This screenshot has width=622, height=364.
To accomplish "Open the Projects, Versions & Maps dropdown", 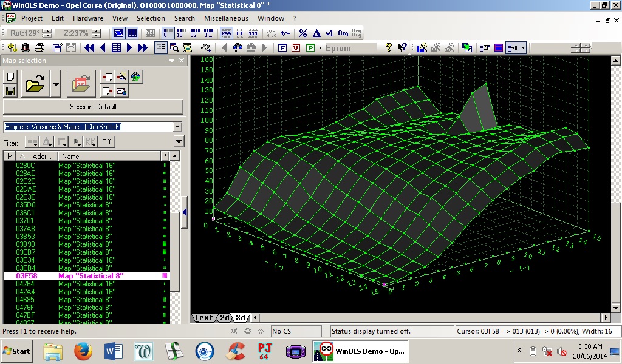I will (177, 127).
